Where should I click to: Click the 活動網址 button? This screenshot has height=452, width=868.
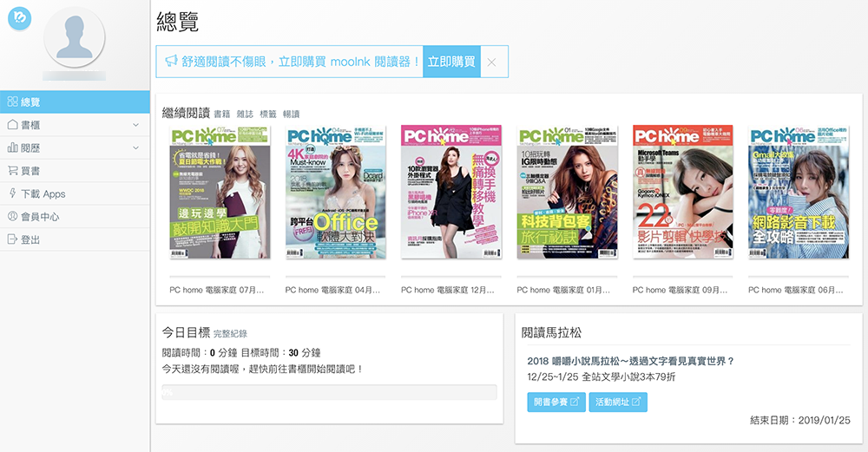(x=618, y=403)
